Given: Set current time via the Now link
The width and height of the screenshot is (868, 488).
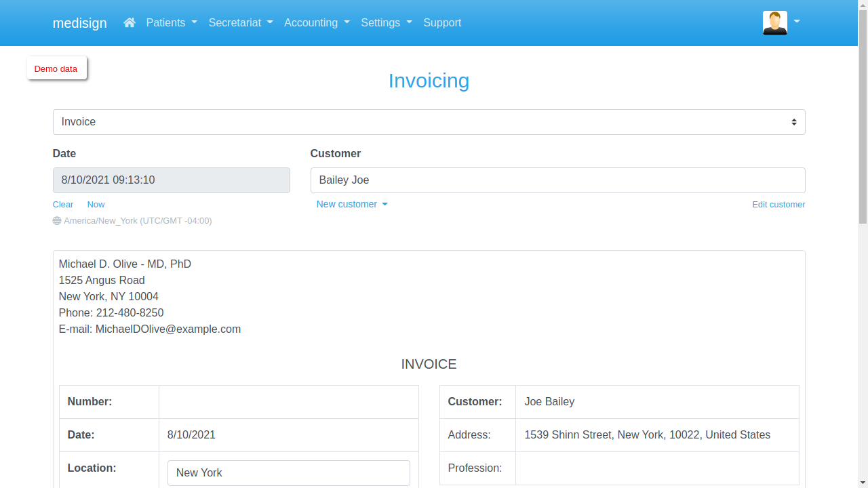Looking at the screenshot, I should pyautogui.click(x=96, y=204).
